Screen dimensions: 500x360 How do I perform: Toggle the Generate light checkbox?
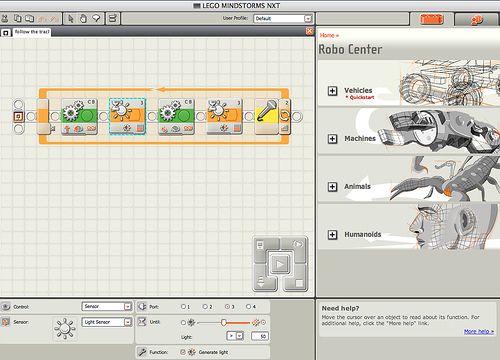tap(183, 352)
